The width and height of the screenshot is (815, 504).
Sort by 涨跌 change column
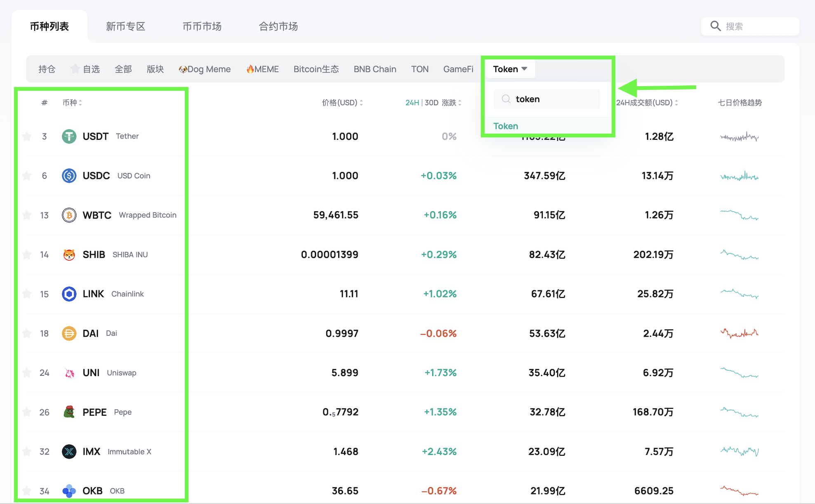pyautogui.click(x=451, y=103)
